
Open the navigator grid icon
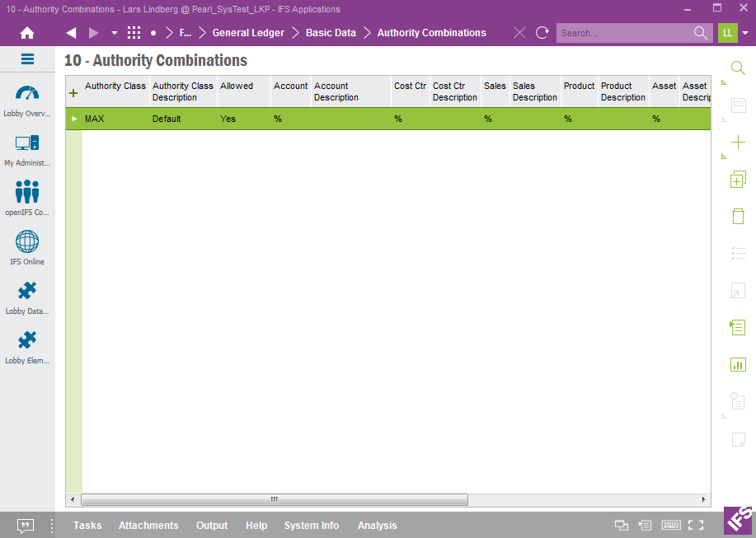pos(134,33)
